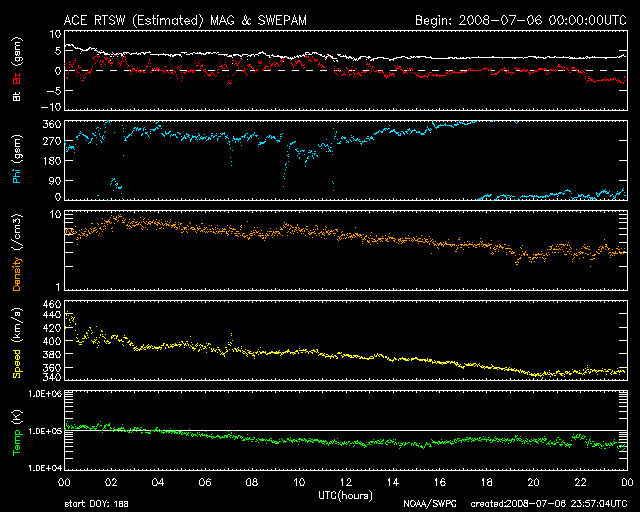Click the 420 tick on Speed axis
Screen dimensions: 640x512
52,328
